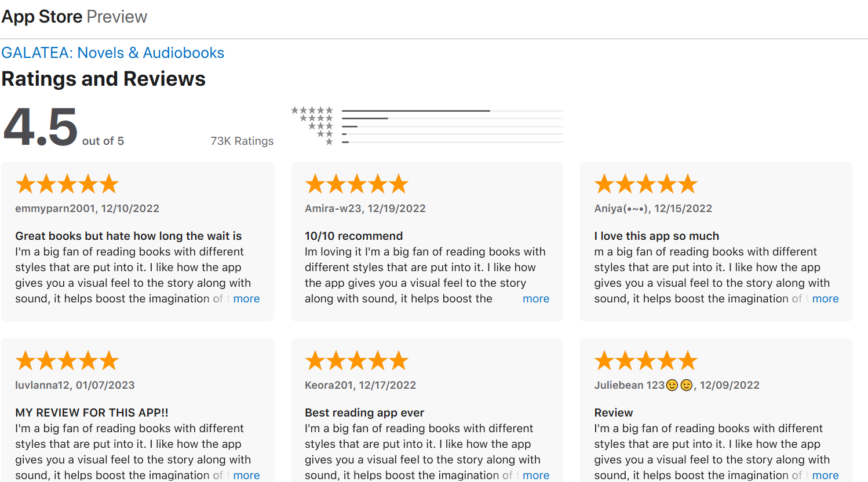The width and height of the screenshot is (868, 482).
Task: Click the single-star row icon in the ratings histogram
Action: (x=329, y=142)
